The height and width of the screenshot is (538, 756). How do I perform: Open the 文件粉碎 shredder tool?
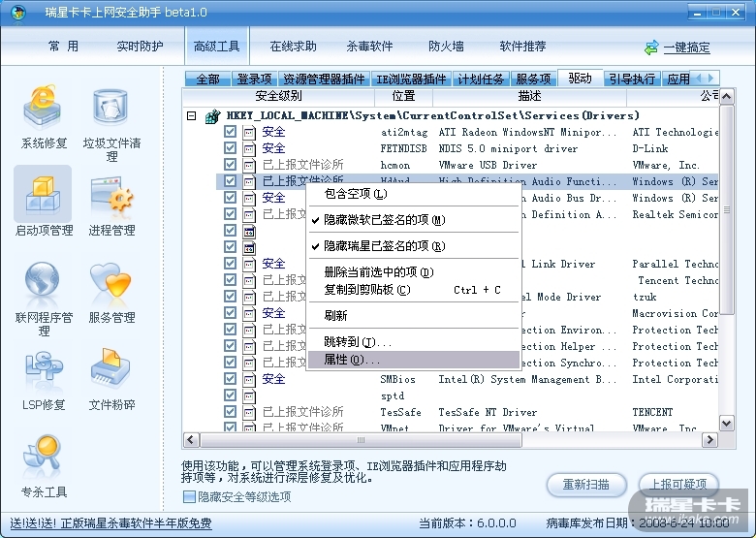(110, 368)
